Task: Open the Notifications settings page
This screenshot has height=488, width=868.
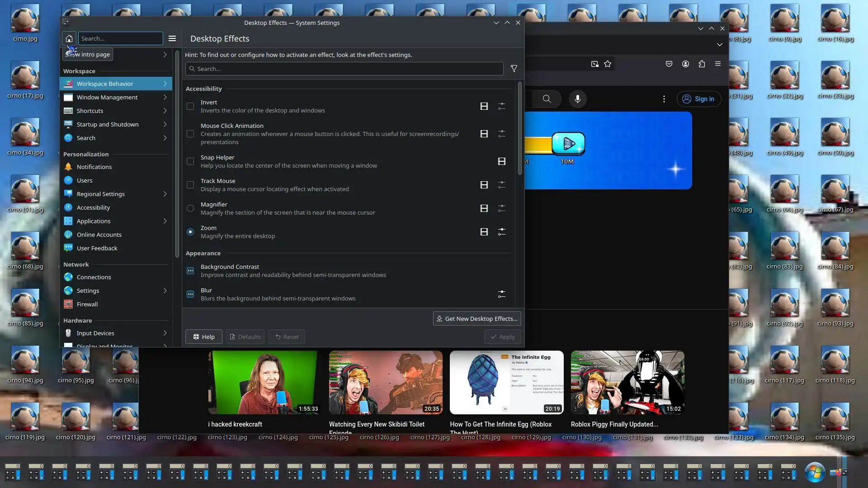Action: 94,167
